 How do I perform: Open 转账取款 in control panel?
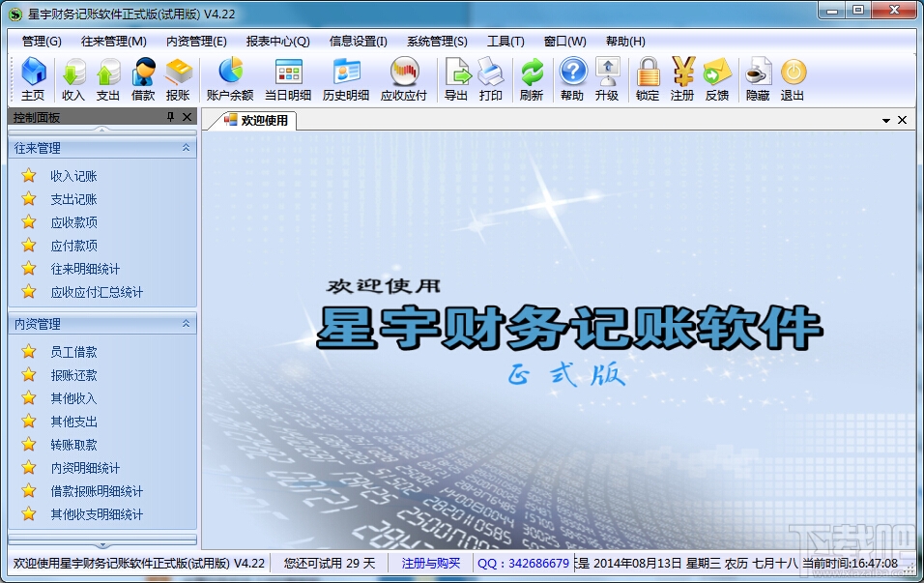[73, 445]
